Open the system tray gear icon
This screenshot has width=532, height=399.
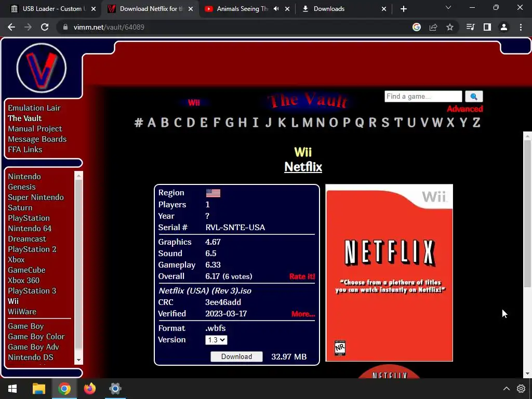point(521,389)
